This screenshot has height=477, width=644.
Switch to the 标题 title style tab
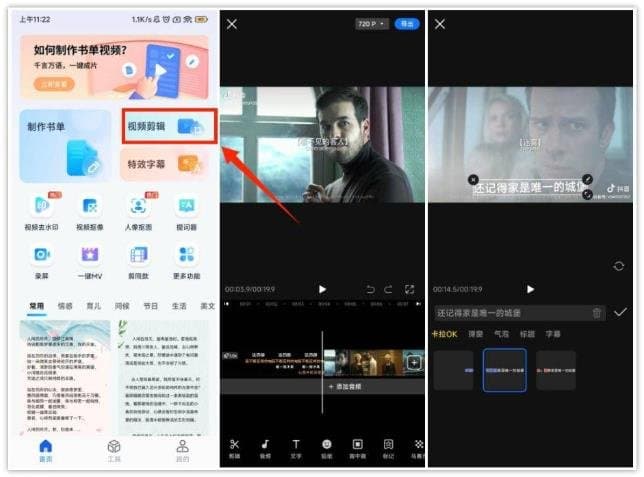[x=527, y=334]
